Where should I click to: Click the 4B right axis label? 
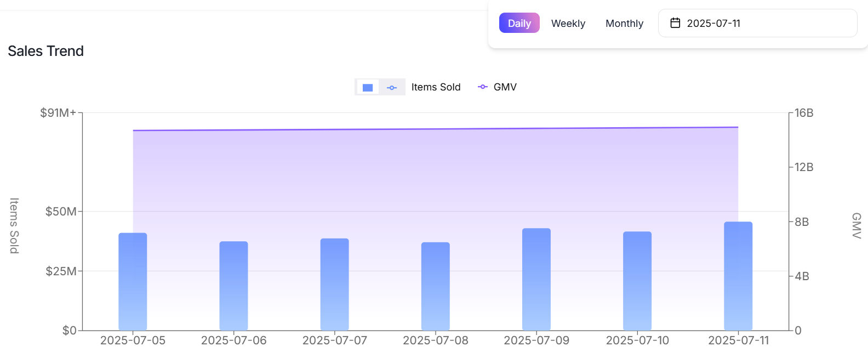(802, 276)
